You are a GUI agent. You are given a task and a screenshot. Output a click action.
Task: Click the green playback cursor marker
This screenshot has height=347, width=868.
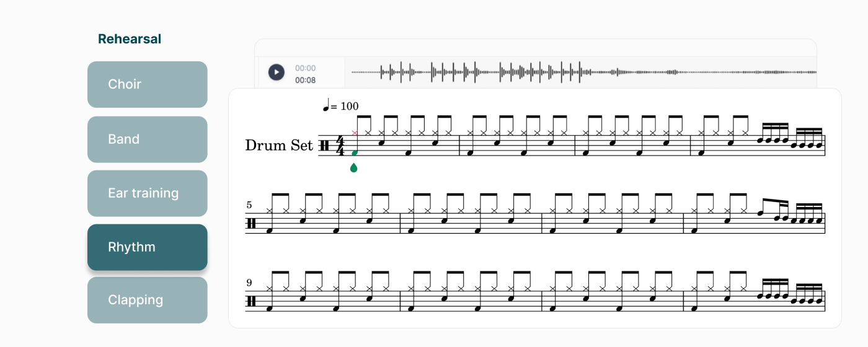click(354, 167)
